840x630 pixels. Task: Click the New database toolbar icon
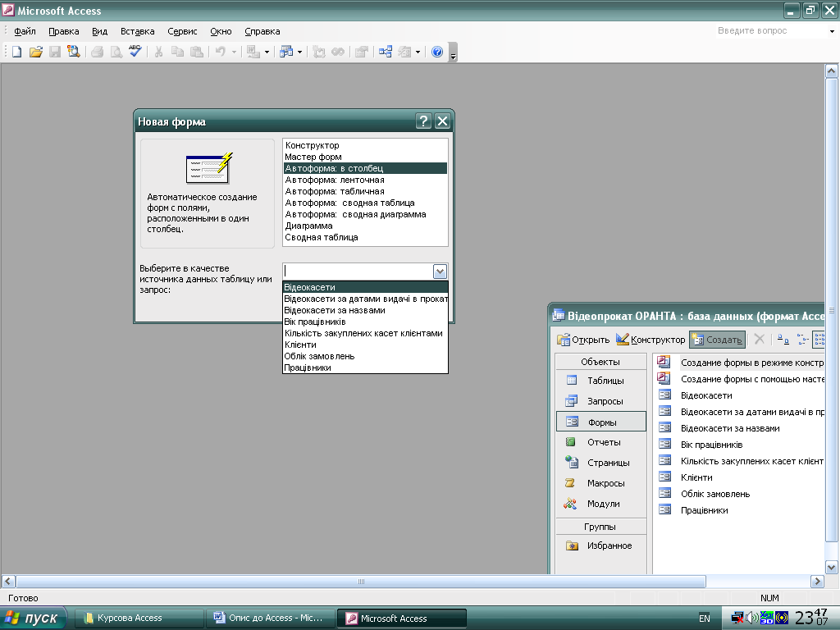pyautogui.click(x=16, y=52)
